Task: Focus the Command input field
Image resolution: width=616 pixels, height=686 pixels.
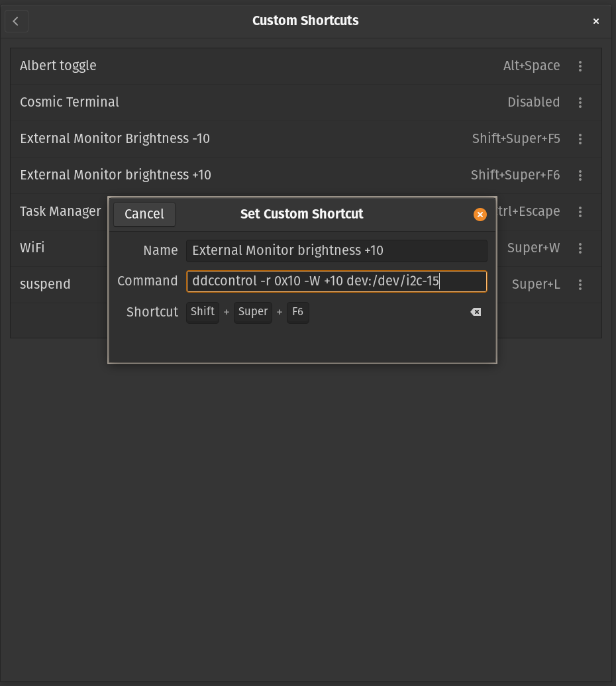Action: (x=336, y=281)
